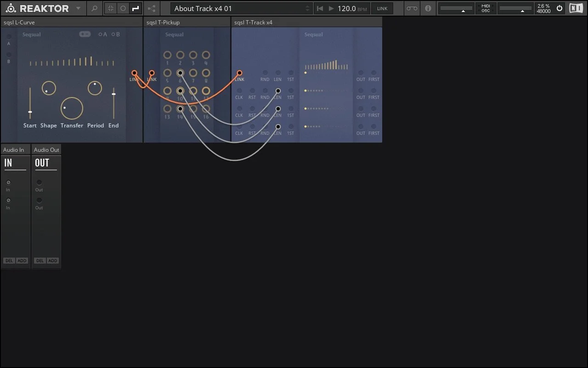
Task: Adjust the input level meter slider
Action: pos(456,8)
